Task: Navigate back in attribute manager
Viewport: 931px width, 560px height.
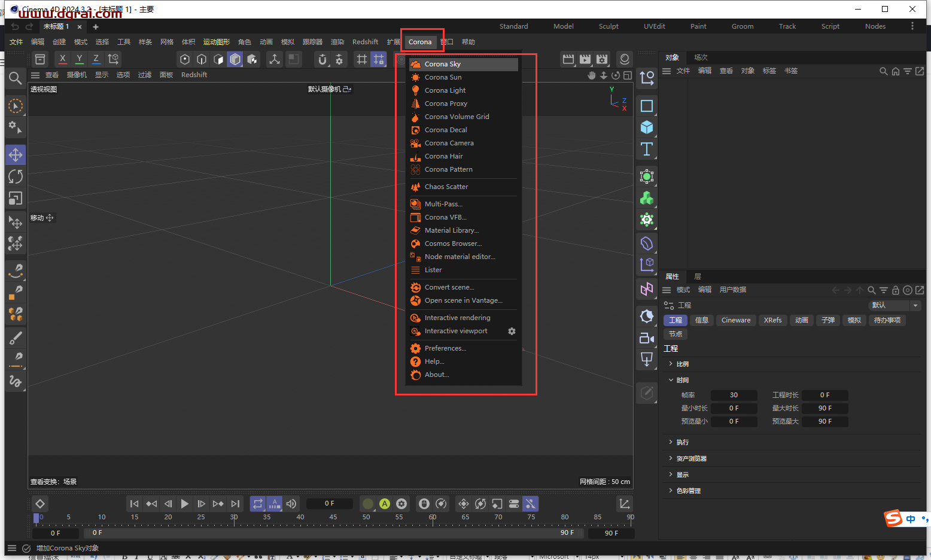Action: coord(836,290)
